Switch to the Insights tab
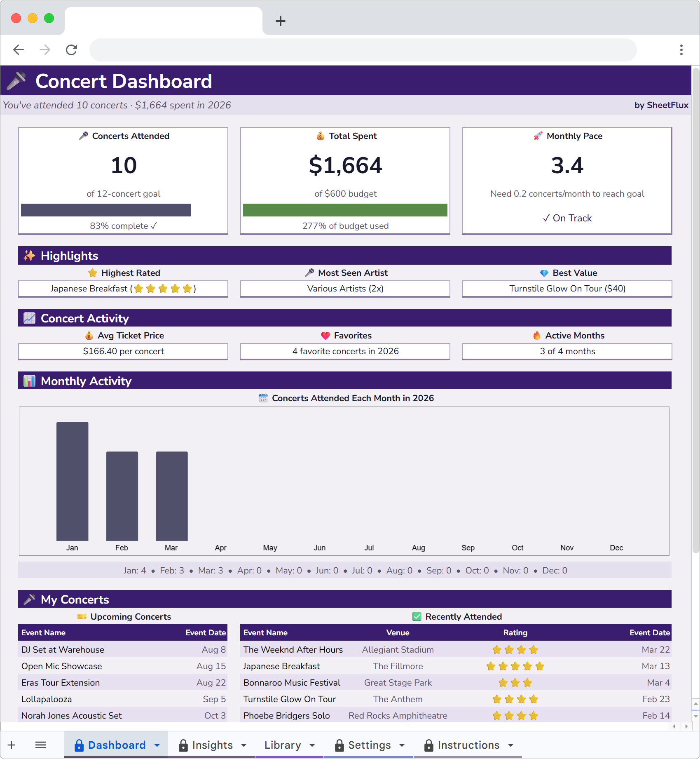This screenshot has height=759, width=700. [213, 745]
